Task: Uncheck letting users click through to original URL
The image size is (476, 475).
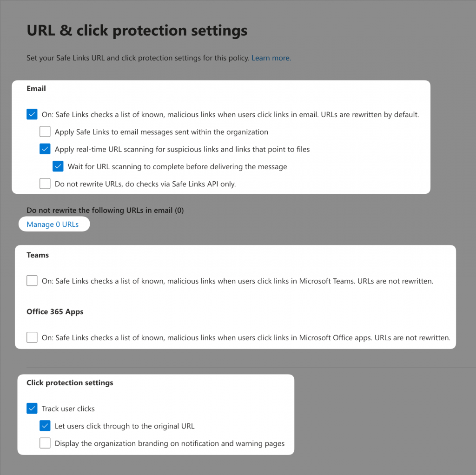Action: tap(45, 425)
